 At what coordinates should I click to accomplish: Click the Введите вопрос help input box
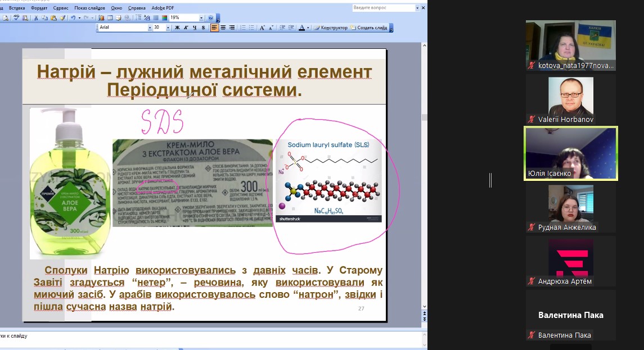[x=384, y=8]
